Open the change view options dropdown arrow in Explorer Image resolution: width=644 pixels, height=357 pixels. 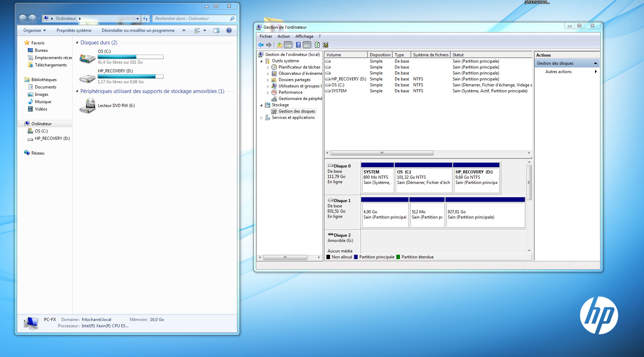pos(205,30)
